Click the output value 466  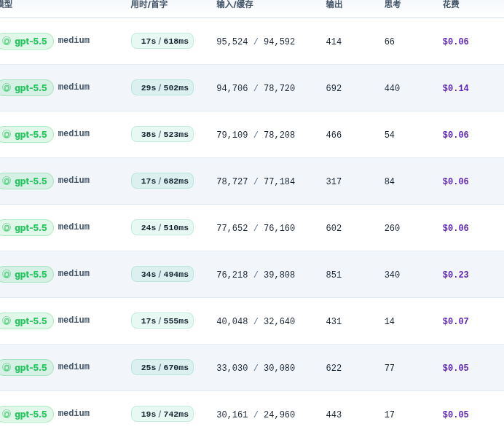point(334,135)
